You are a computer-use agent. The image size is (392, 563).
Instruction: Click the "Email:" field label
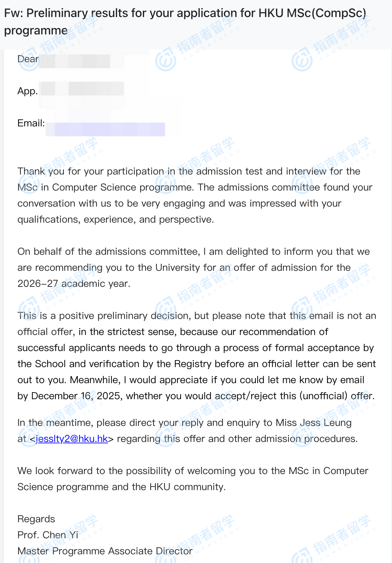31,123
